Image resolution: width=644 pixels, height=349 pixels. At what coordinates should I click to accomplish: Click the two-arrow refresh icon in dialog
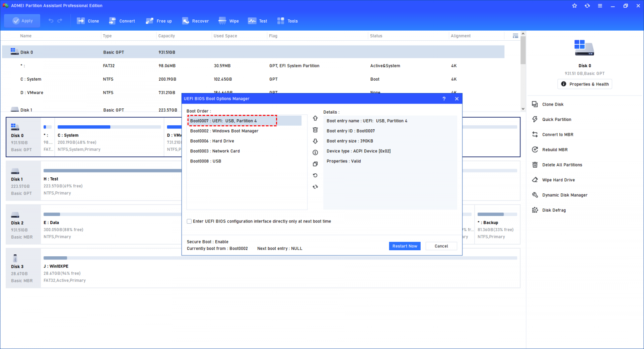click(315, 187)
